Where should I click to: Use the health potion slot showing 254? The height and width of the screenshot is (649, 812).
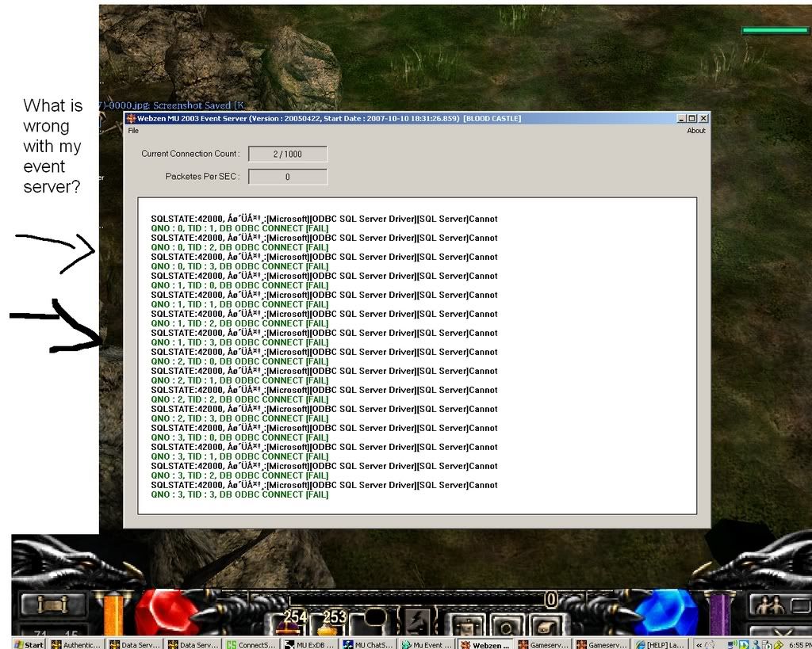click(293, 625)
